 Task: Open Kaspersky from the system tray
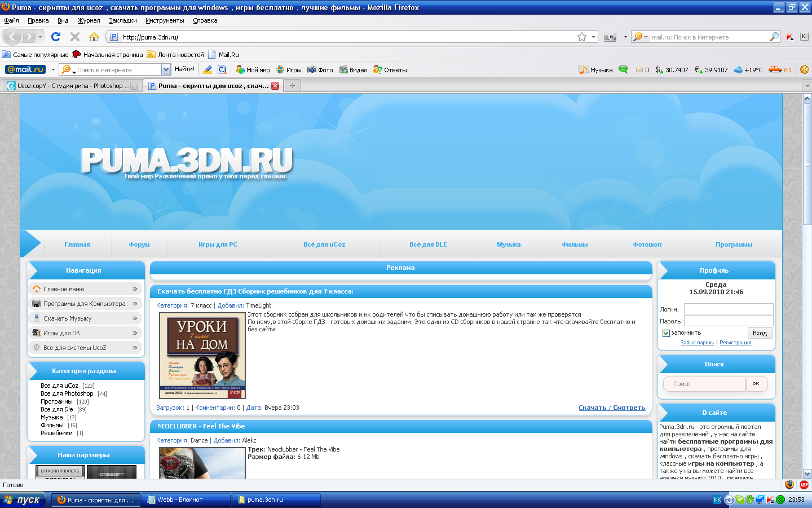click(x=769, y=500)
